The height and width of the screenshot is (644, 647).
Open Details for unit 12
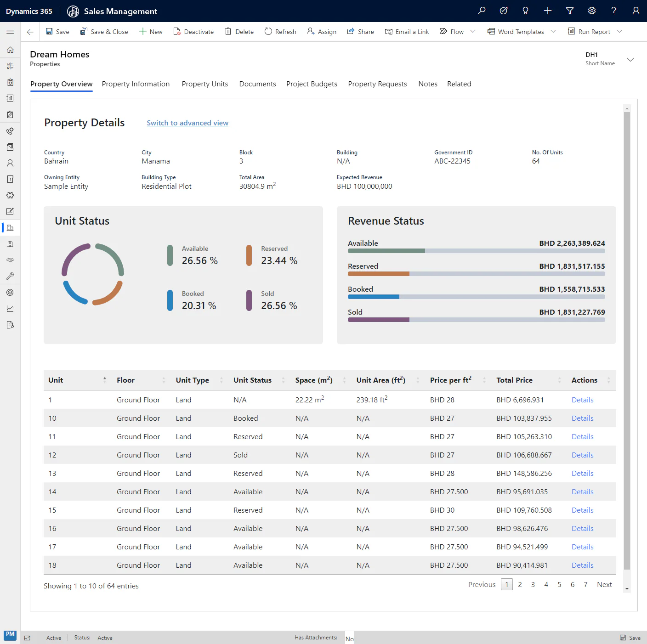coord(582,455)
